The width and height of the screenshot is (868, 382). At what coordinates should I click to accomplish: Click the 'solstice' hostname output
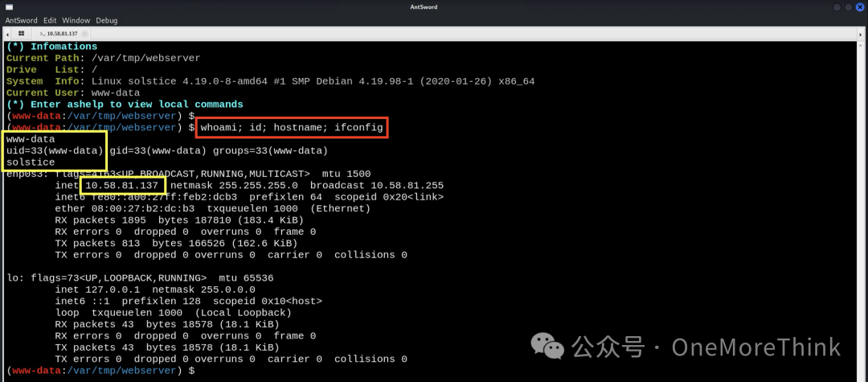point(31,162)
